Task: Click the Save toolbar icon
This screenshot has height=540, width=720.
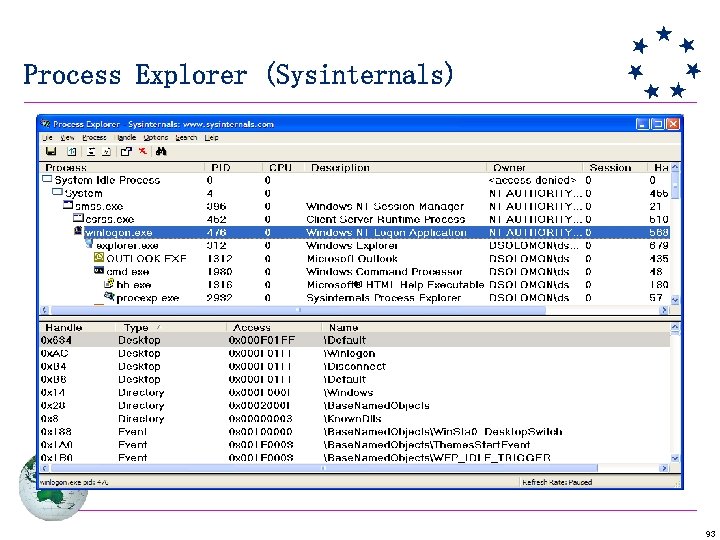Action: [x=51, y=151]
